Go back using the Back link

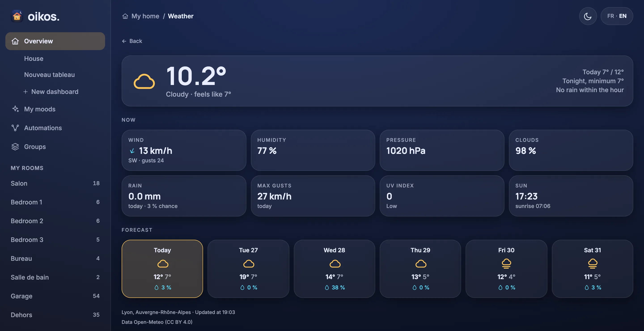pyautogui.click(x=132, y=41)
